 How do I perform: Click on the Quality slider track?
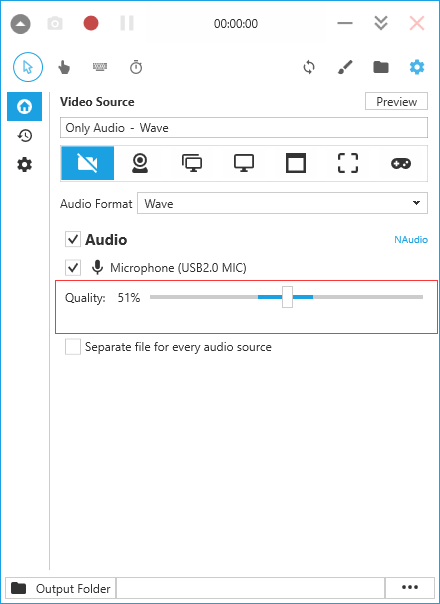pyautogui.click(x=286, y=297)
